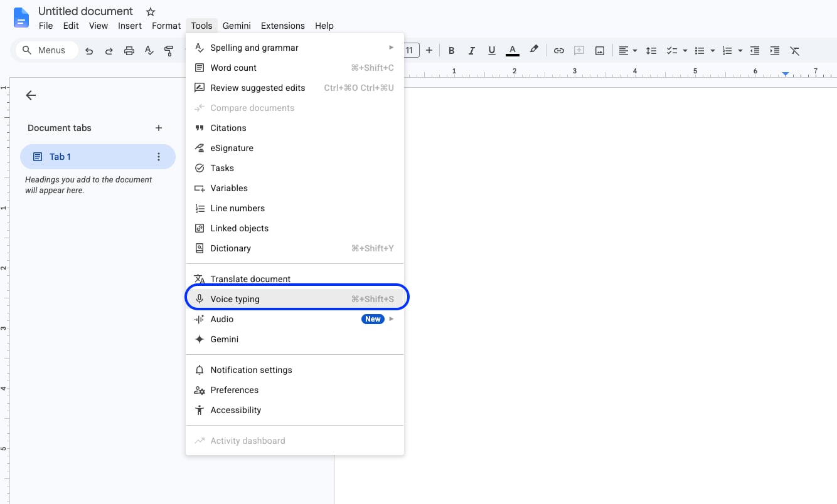Screen dimensions: 837x504
Task: Click the Redo arrow in toolbar
Action: click(109, 51)
